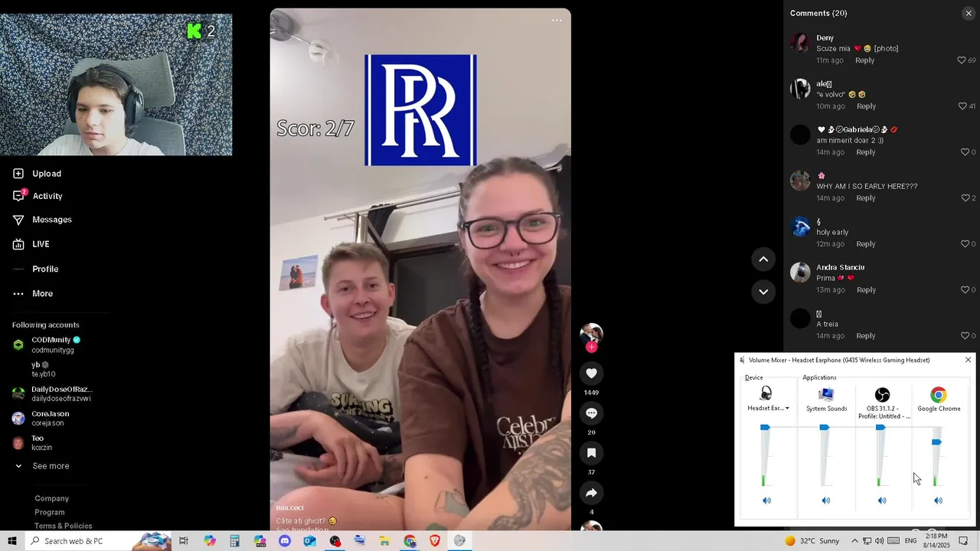This screenshot has height=551, width=980.
Task: Adjust OBS volume slider in mixer
Action: pos(880,428)
